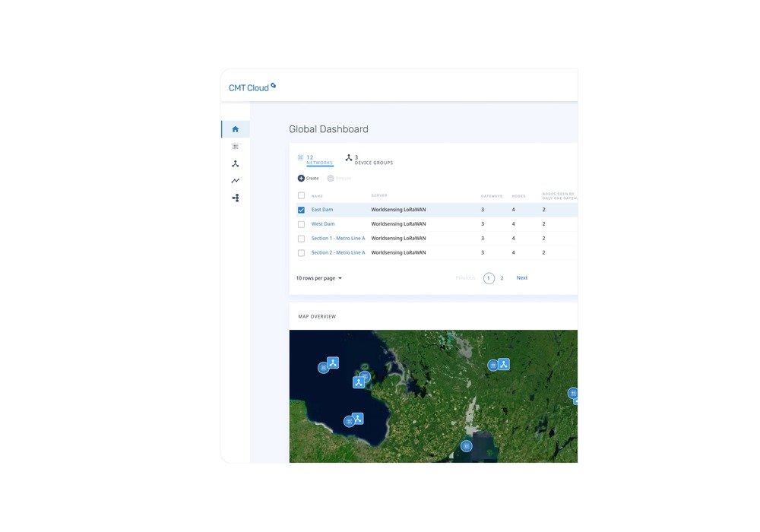Viewport: 760px width, 532px height.
Task: Open the East Dam network link
Action: pos(321,209)
